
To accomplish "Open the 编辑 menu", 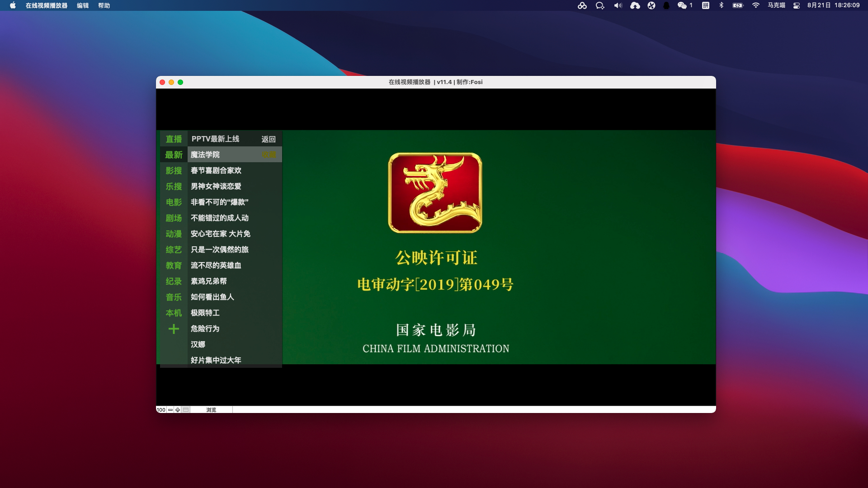I will [83, 5].
